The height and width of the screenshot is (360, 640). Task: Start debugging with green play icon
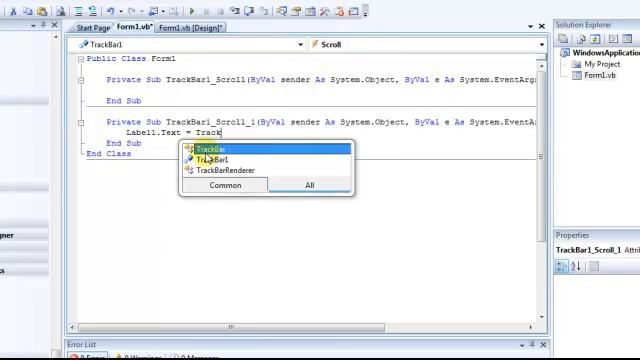(x=192, y=11)
